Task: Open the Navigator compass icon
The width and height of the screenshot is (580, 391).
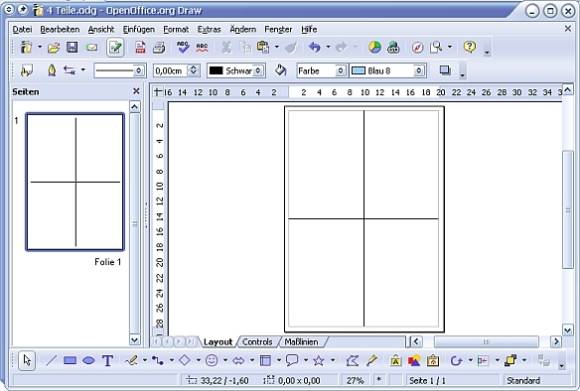Action: (417, 47)
